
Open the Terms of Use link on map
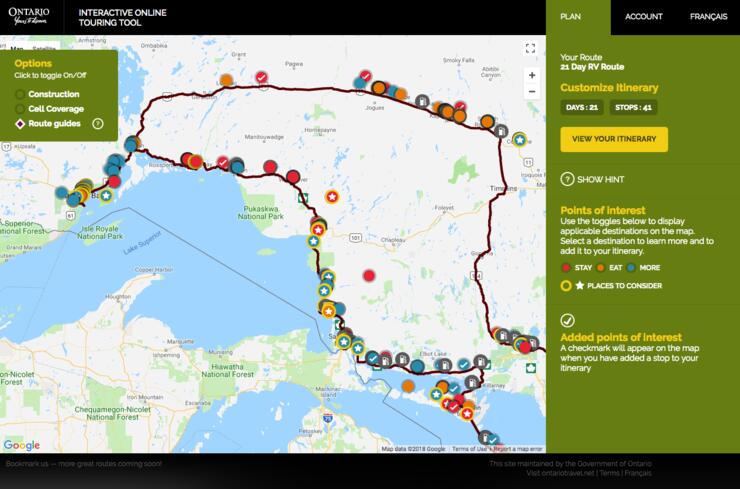pos(469,449)
